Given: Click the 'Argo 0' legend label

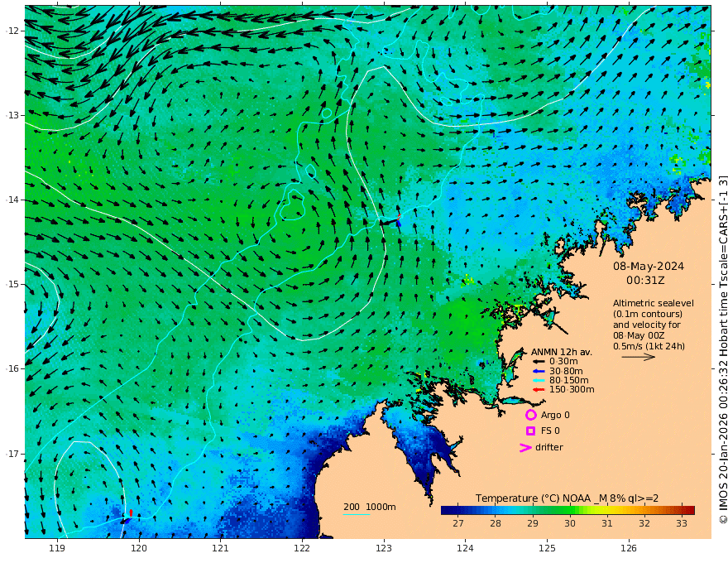Looking at the screenshot, I should (x=555, y=415).
